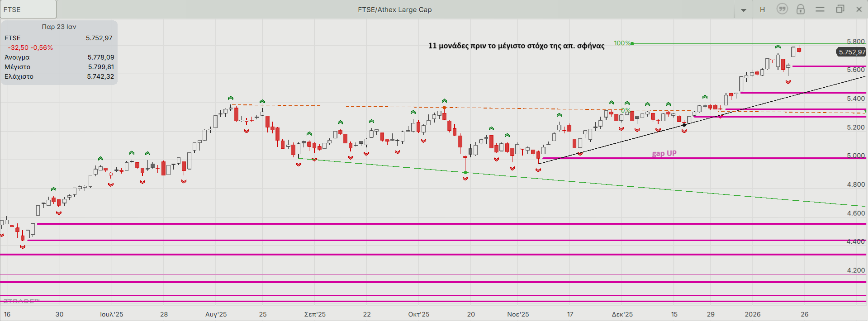Screen dimensions: 868x321
Task: Open the two-line menu icon
Action: pyautogui.click(x=820, y=9)
